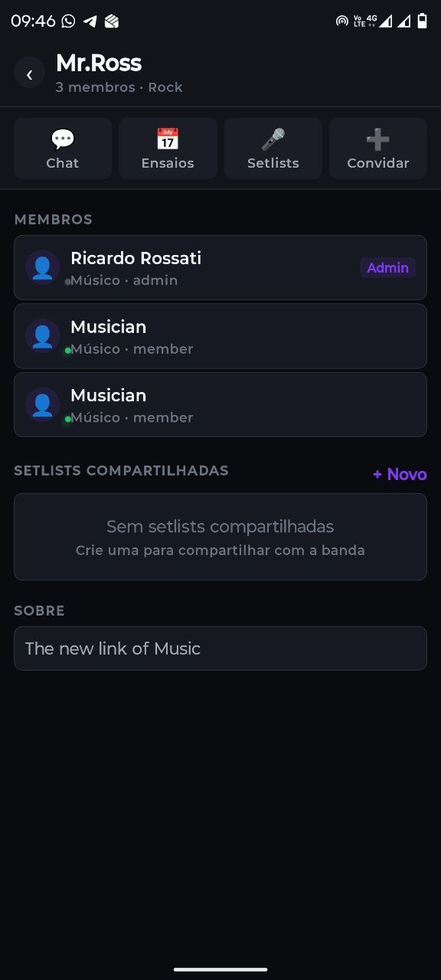Tap the Admin badge on Ricardo Rossati
This screenshot has width=441, height=980.
click(x=387, y=267)
